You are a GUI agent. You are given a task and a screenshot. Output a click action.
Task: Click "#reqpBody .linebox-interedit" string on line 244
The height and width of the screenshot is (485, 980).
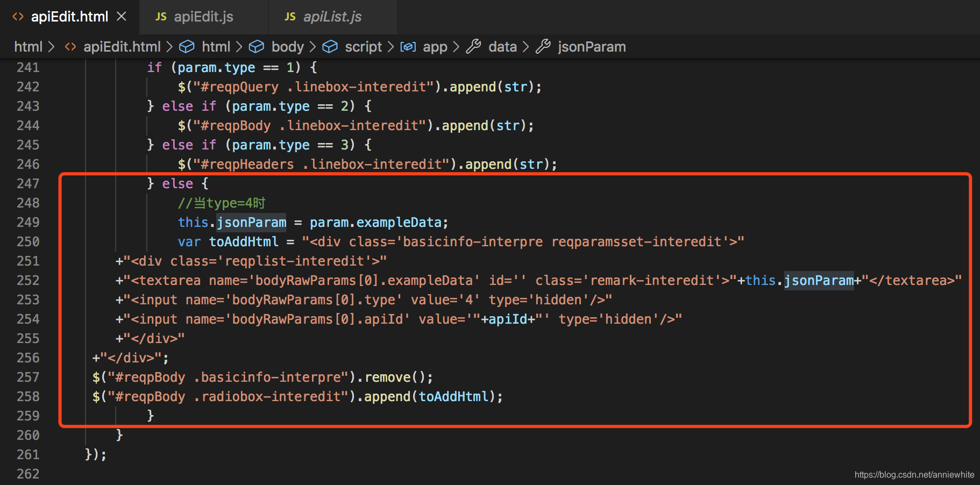[310, 125]
